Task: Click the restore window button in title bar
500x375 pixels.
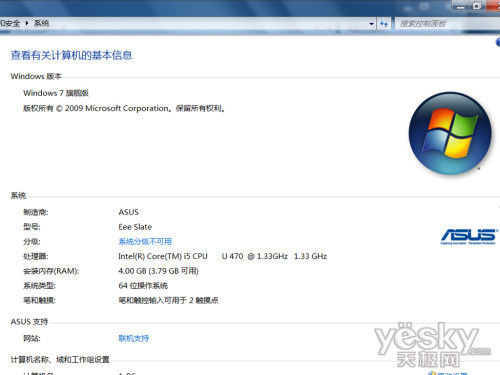Action: (477, 6)
